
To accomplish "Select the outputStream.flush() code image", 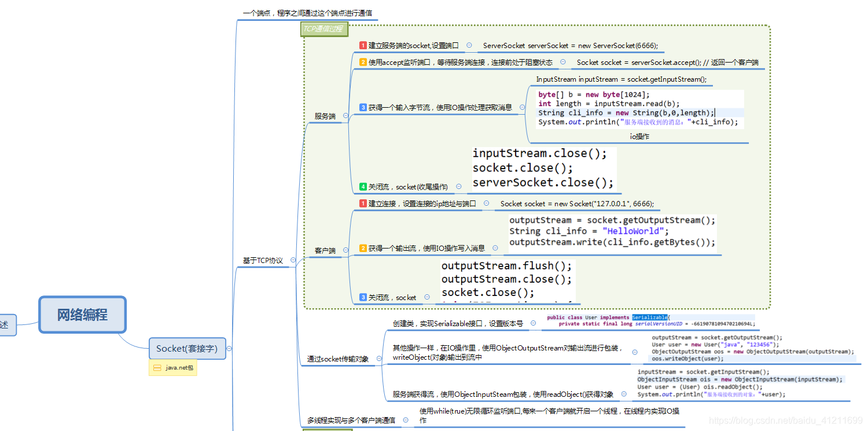I will point(507,282).
